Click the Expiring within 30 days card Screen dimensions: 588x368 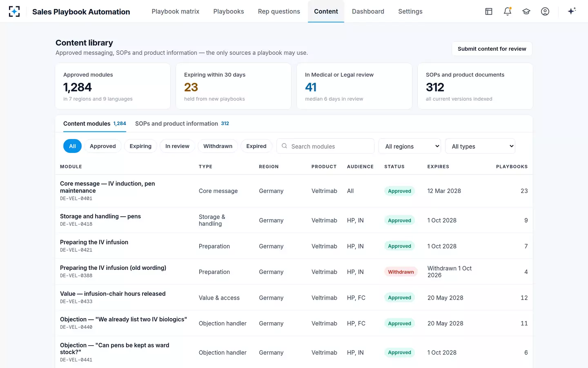coord(234,86)
